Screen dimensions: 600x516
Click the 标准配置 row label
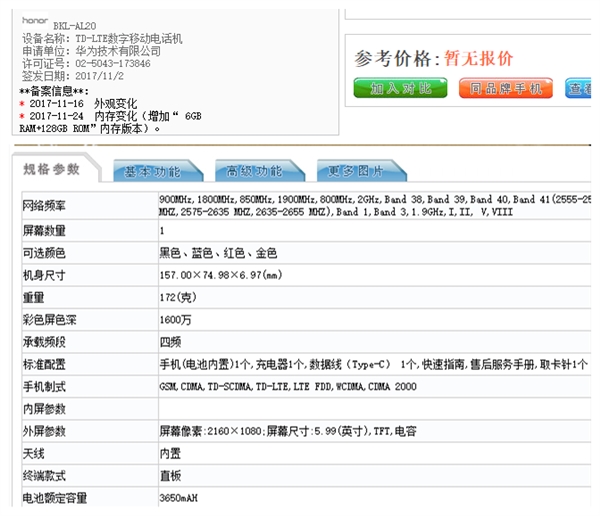point(44,364)
